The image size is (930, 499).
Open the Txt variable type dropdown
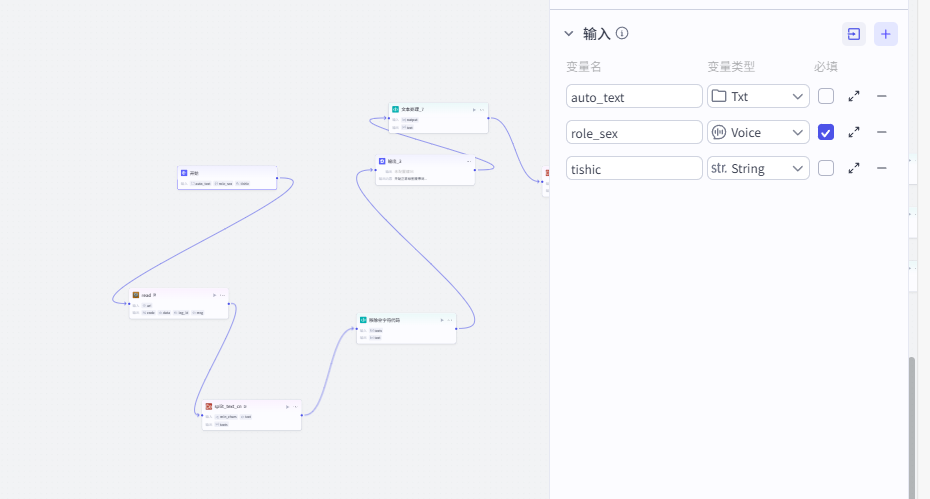(x=758, y=96)
